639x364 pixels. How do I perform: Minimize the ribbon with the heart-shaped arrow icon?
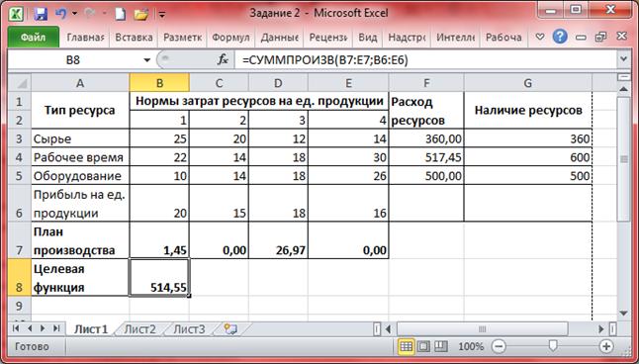(540, 38)
